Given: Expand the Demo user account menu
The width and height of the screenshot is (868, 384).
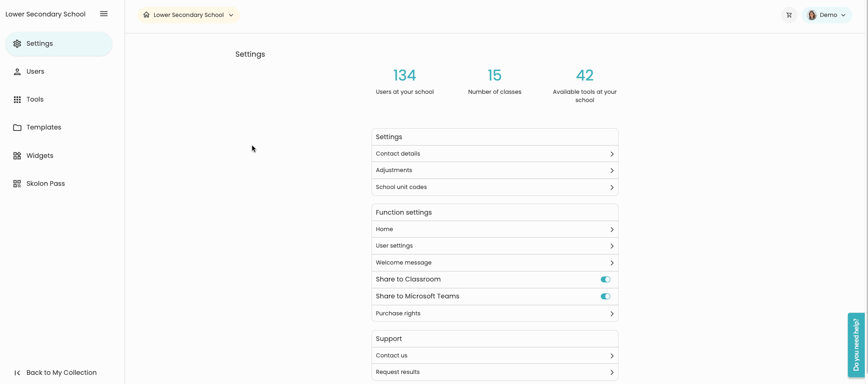Looking at the screenshot, I should [827, 15].
